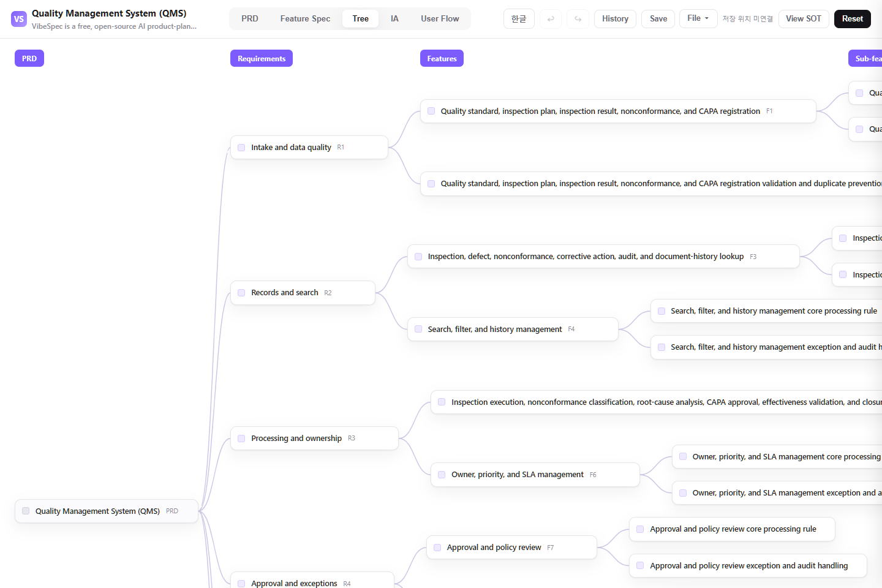This screenshot has height=588, width=882.
Task: Click the VS VibeSpec logo icon
Action: point(19,19)
